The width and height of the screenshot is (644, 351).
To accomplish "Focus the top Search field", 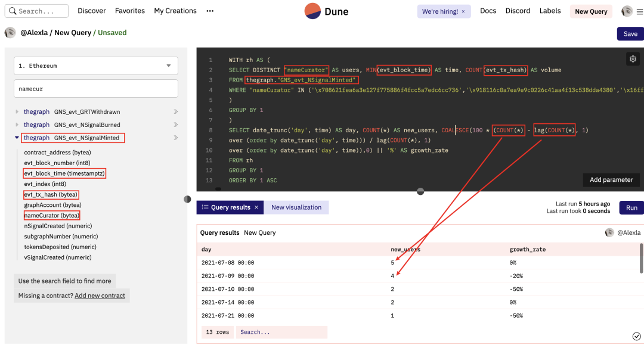I will point(36,11).
